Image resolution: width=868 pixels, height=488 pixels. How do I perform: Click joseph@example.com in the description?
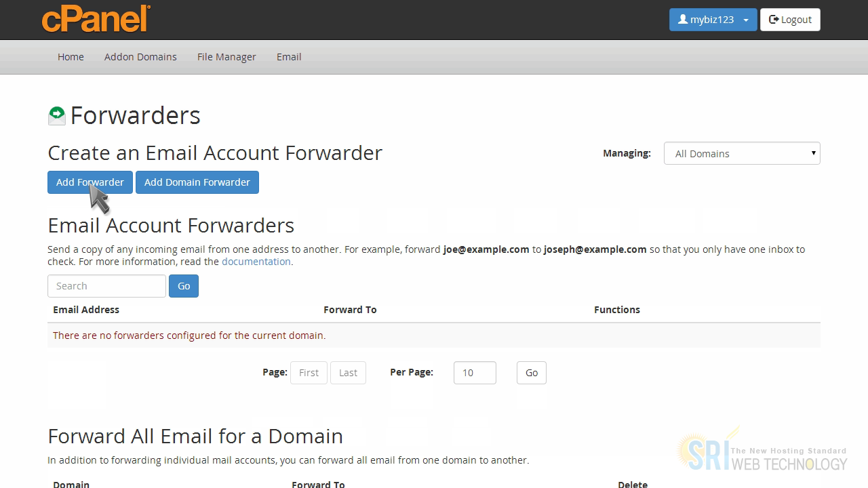(595, 249)
